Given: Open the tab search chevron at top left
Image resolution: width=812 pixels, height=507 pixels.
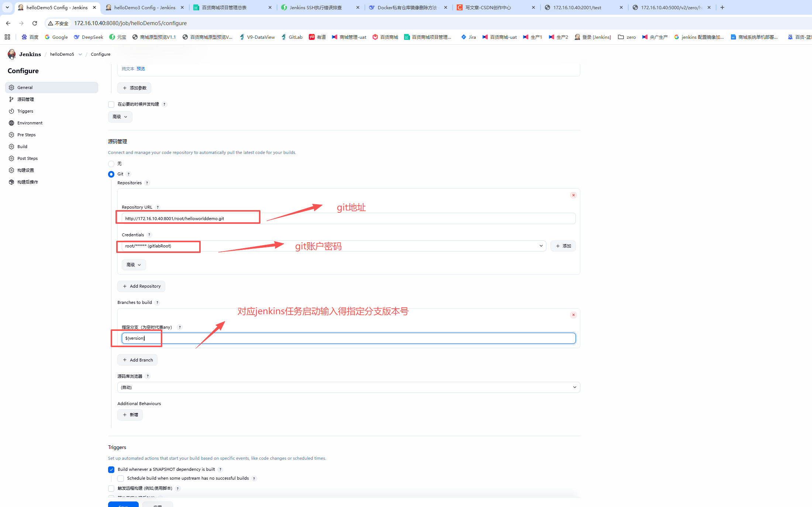Looking at the screenshot, I should (x=7, y=7).
